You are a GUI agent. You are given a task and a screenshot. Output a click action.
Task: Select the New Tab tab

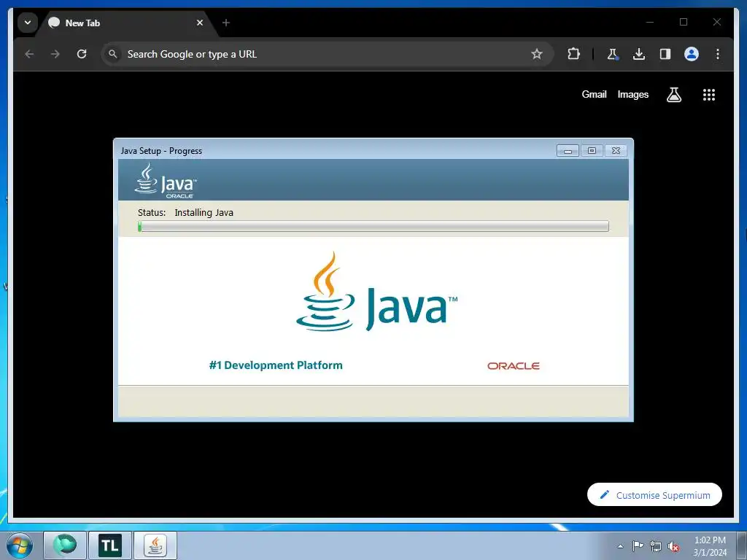[126, 23]
